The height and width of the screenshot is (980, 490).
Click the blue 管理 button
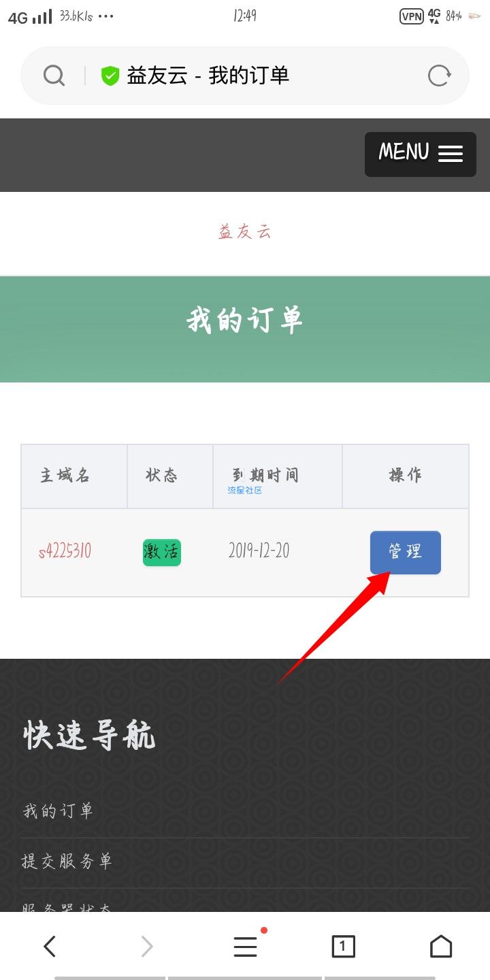[x=406, y=552]
